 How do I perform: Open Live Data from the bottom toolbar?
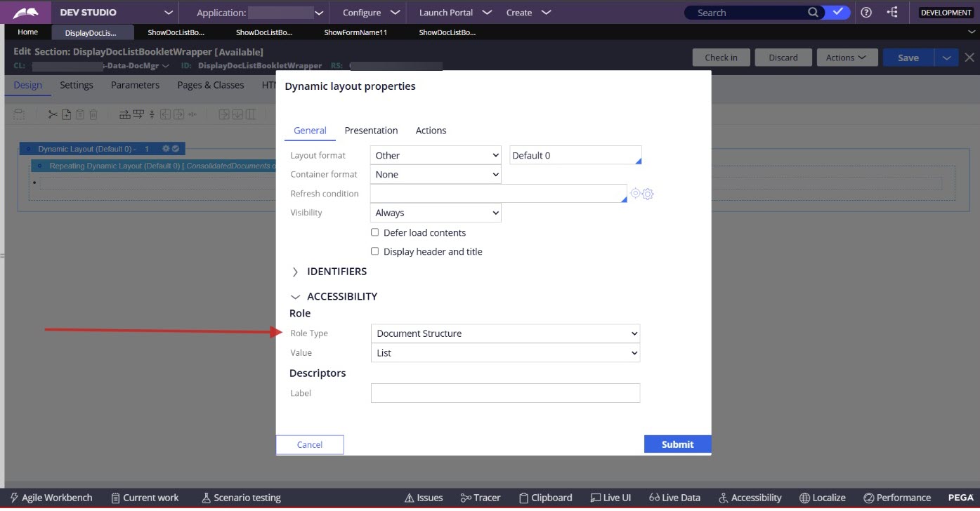[x=674, y=498]
